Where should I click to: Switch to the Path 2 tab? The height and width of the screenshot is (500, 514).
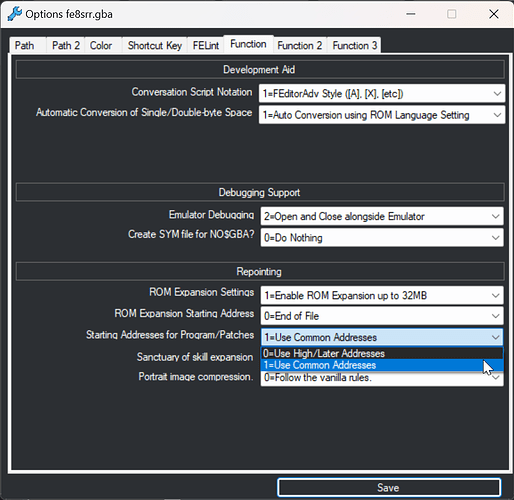pos(66,45)
